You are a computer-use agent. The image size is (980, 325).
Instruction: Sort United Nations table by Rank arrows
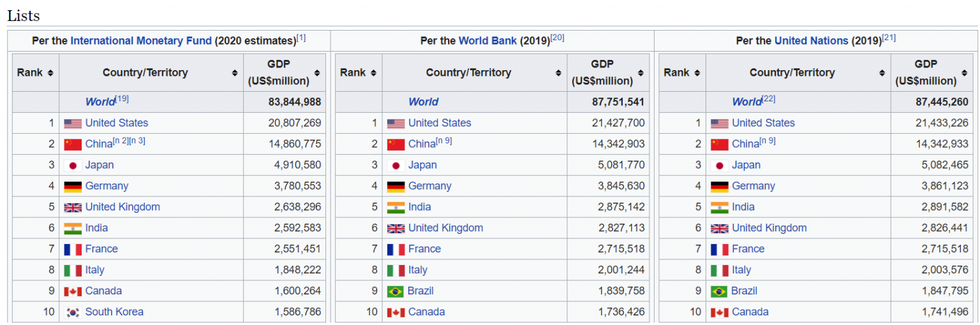tap(697, 73)
